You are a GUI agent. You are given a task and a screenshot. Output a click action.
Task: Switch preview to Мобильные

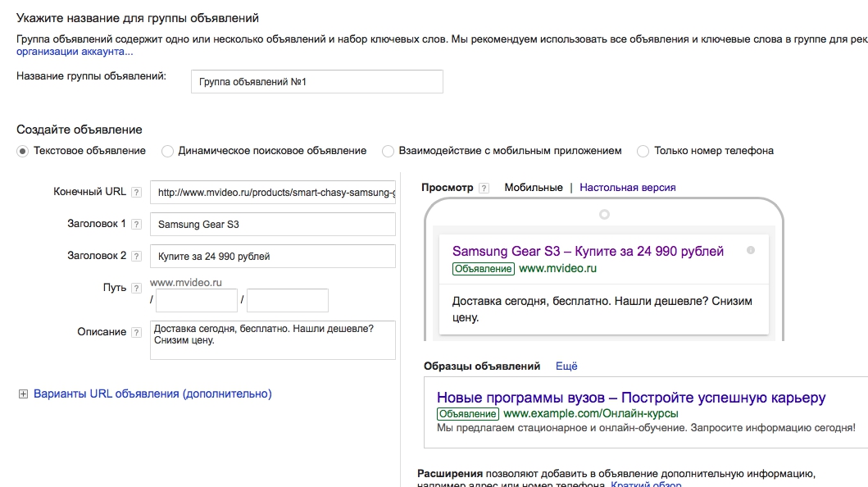[x=534, y=188]
